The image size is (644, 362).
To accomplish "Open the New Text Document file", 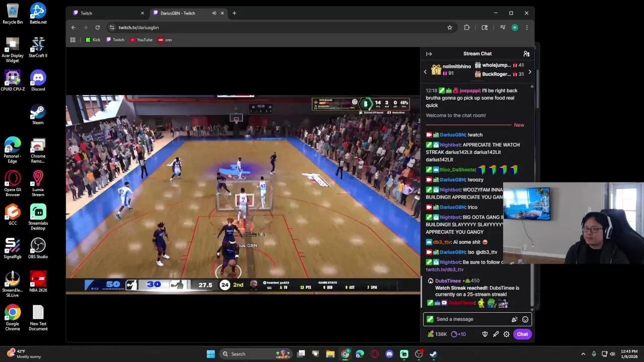I will [x=38, y=318].
